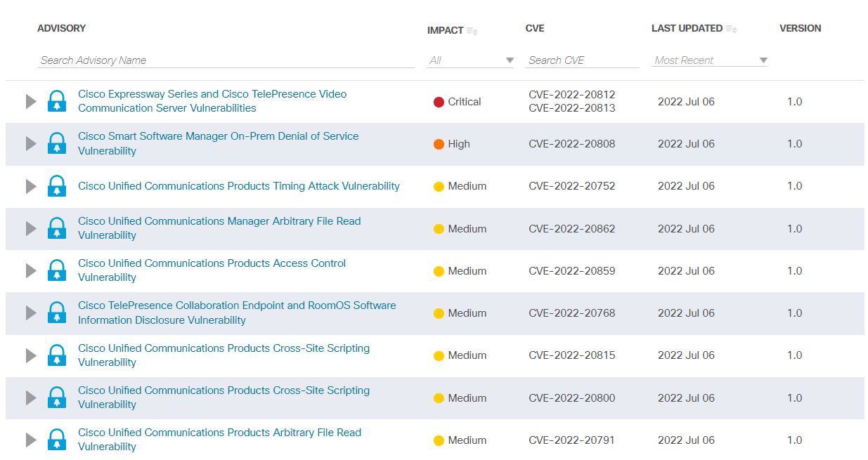Viewport: 868px width, 460px height.
Task: Click the orange High severity dot
Action: point(439,144)
